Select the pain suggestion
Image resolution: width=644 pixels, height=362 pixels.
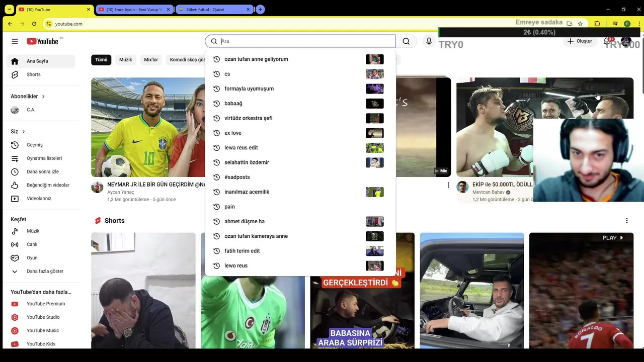[x=300, y=207]
